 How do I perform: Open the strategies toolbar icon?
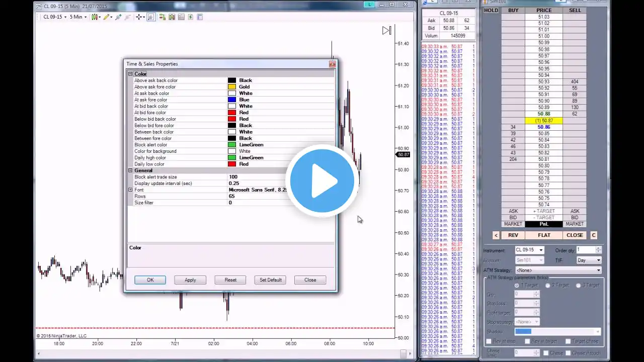(181, 17)
